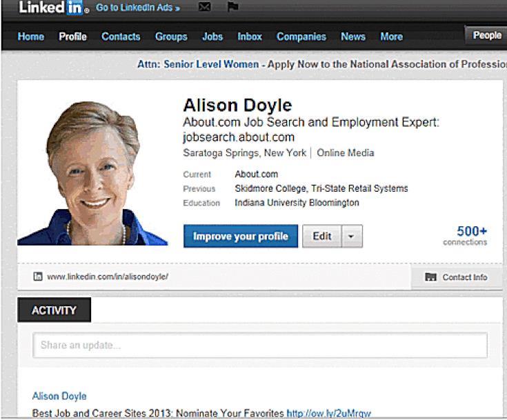Click About.com under Current

pos(257,174)
